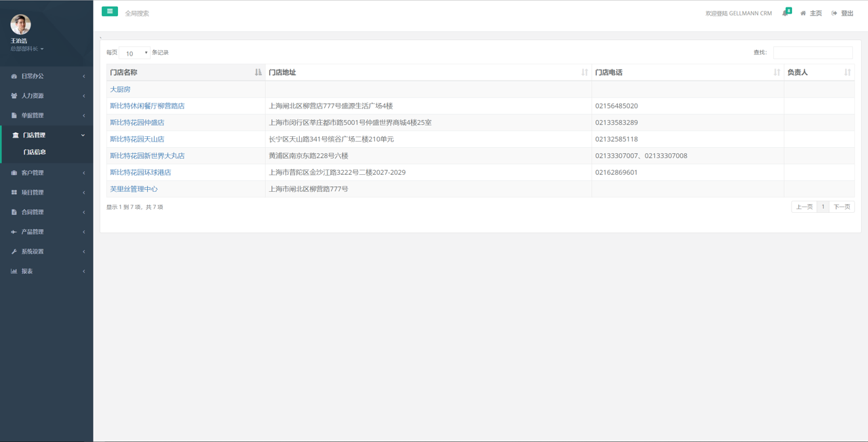Click the 下一页 pagination button
868x442 pixels.
click(841, 207)
